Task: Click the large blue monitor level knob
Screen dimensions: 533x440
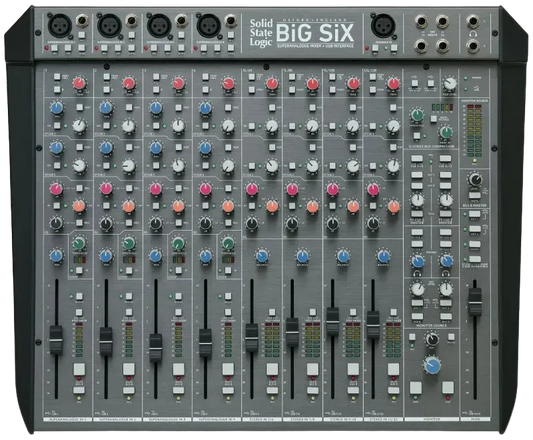Action: click(432, 366)
